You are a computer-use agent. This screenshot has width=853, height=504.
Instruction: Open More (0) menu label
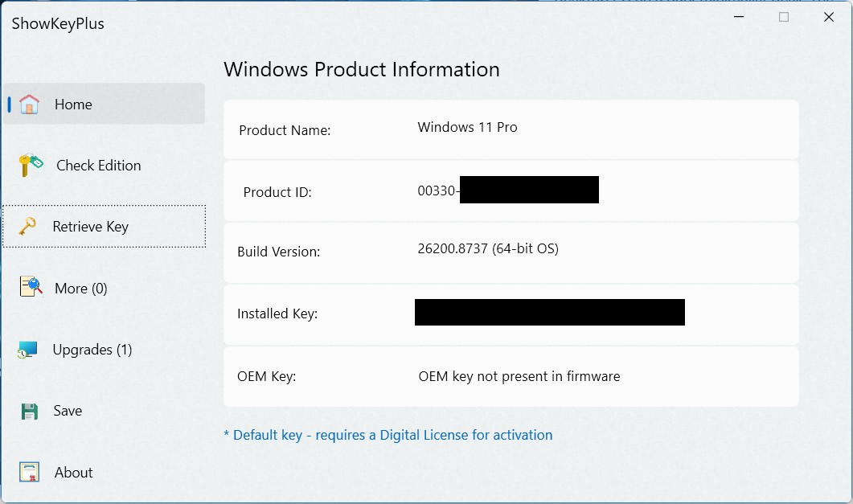click(81, 288)
